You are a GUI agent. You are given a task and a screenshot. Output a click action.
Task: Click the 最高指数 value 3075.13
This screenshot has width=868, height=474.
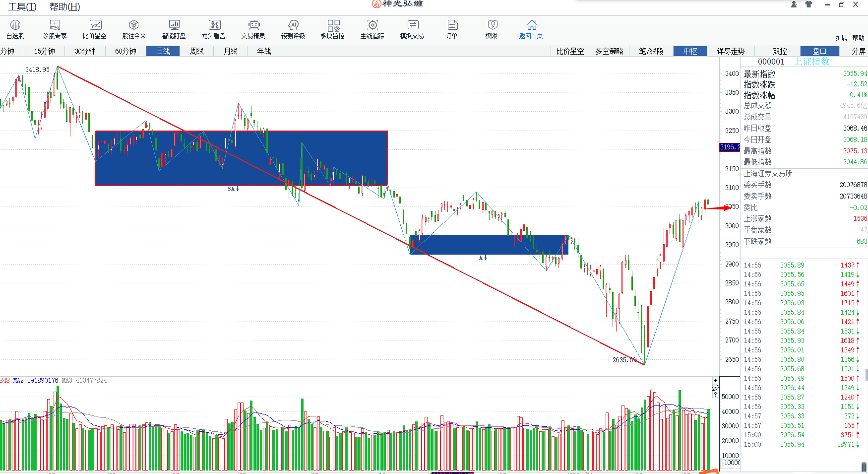(855, 151)
